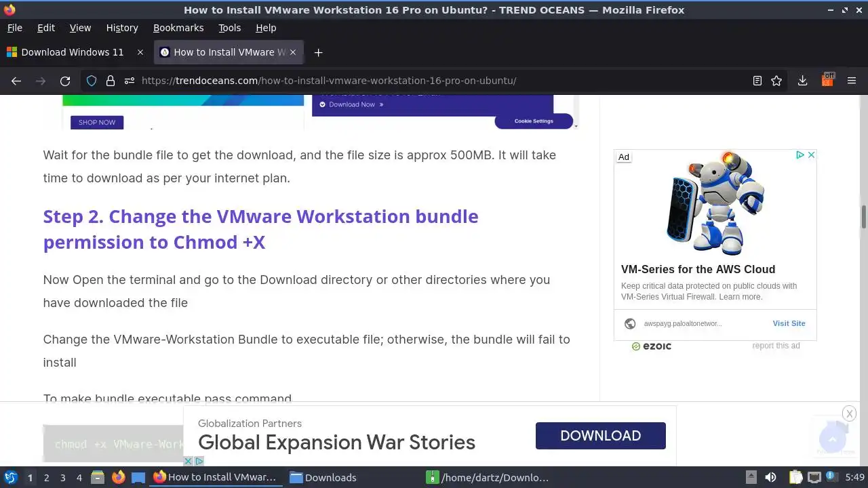Open the update notification tray icon
This screenshot has width=868, height=488.
(x=831, y=477)
